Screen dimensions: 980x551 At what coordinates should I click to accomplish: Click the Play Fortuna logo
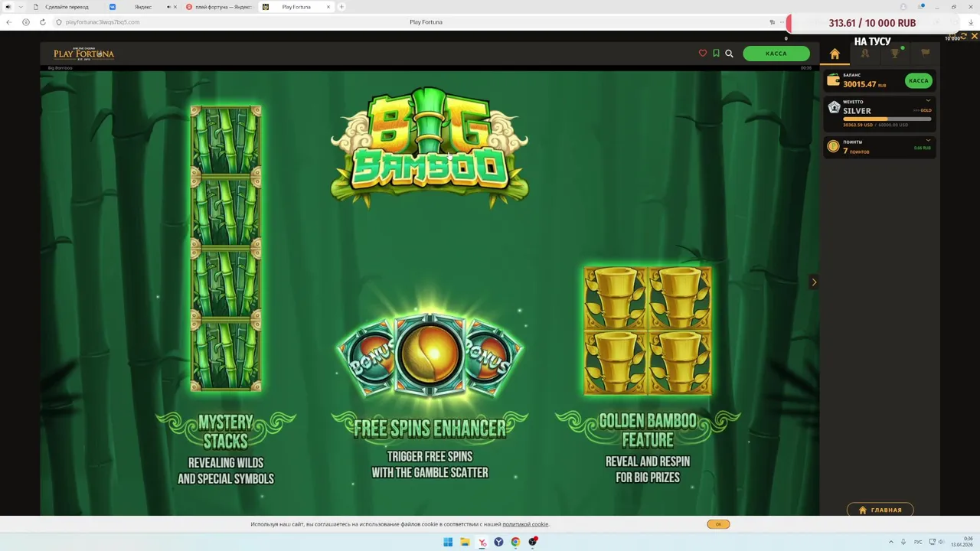coord(84,54)
